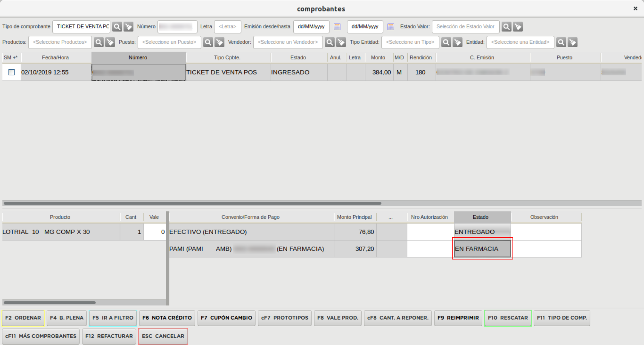This screenshot has width=644, height=345.
Task: Click F10 RESCATAR button
Action: click(508, 318)
